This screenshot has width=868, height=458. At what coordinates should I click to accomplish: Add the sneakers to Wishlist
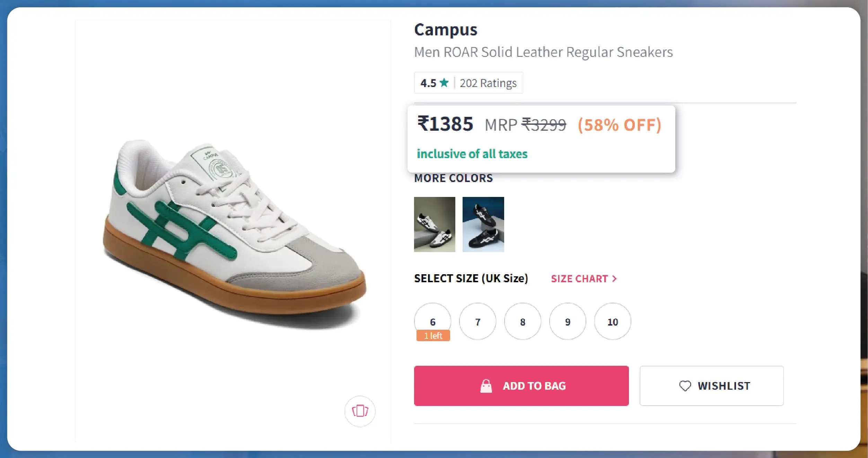[711, 386]
